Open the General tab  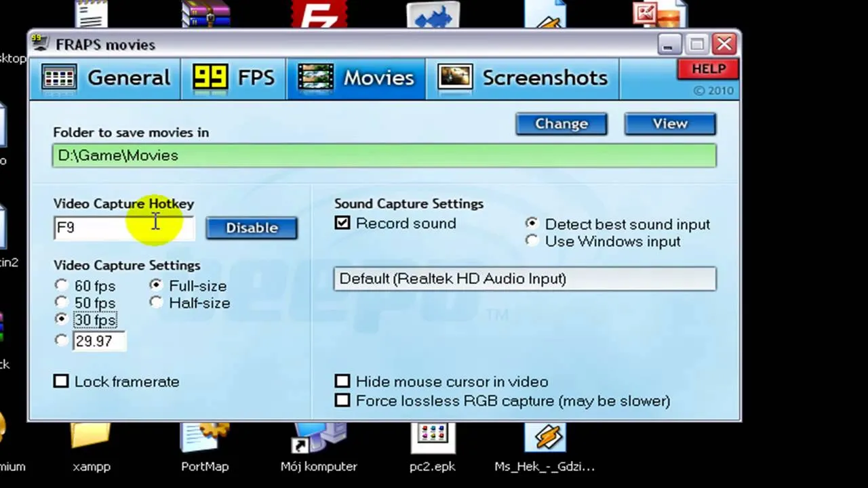pos(105,78)
